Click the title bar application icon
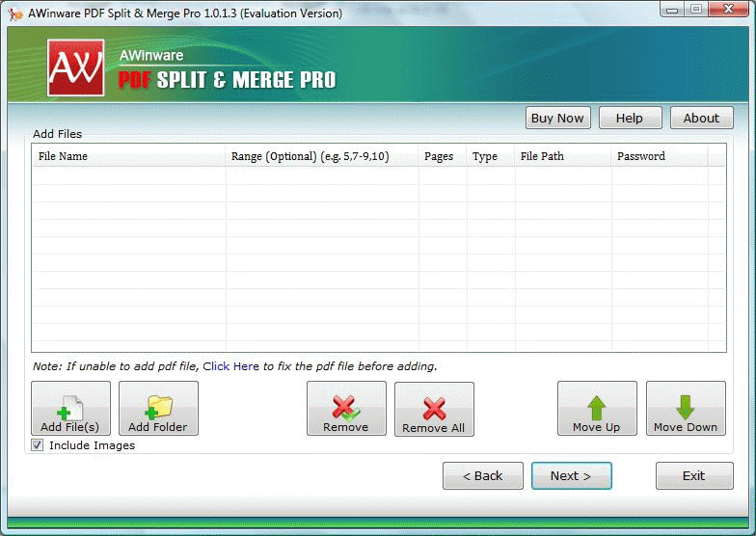 point(15,13)
